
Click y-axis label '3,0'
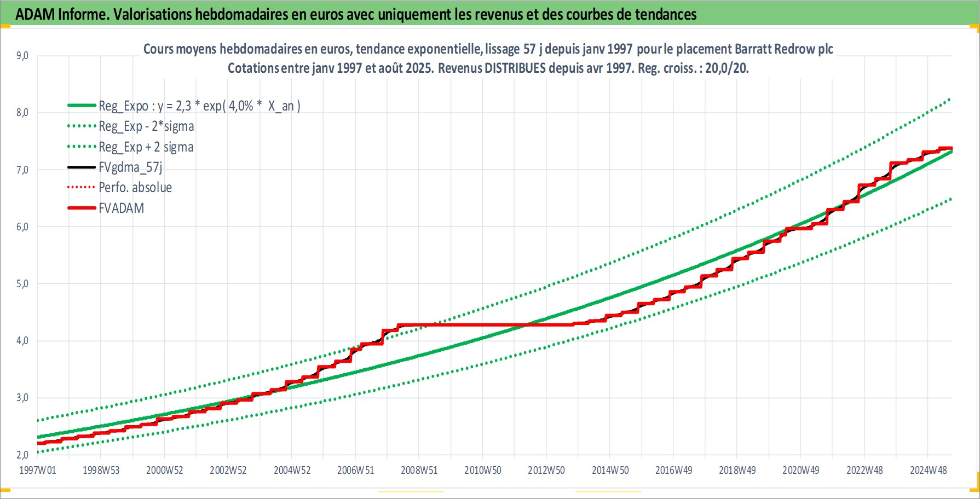pos(22,398)
